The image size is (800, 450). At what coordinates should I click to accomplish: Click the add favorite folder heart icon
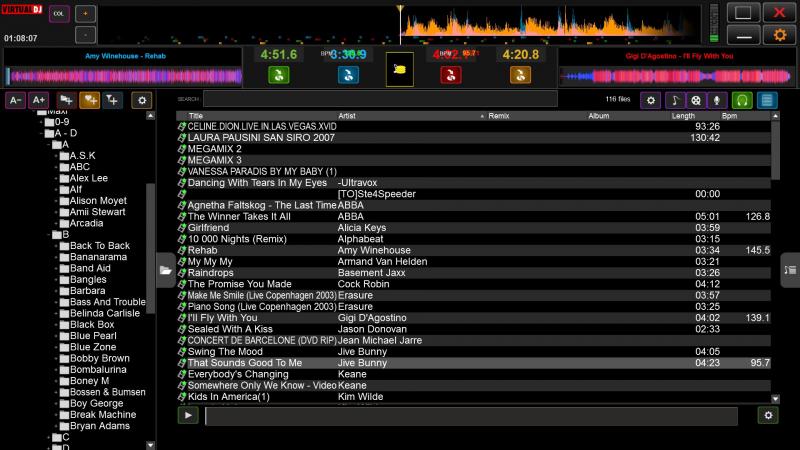point(90,100)
